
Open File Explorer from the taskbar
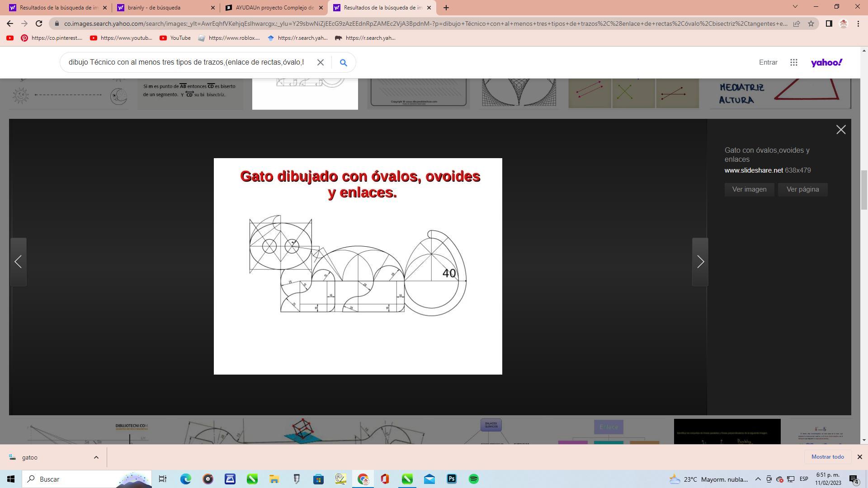pos(274,479)
